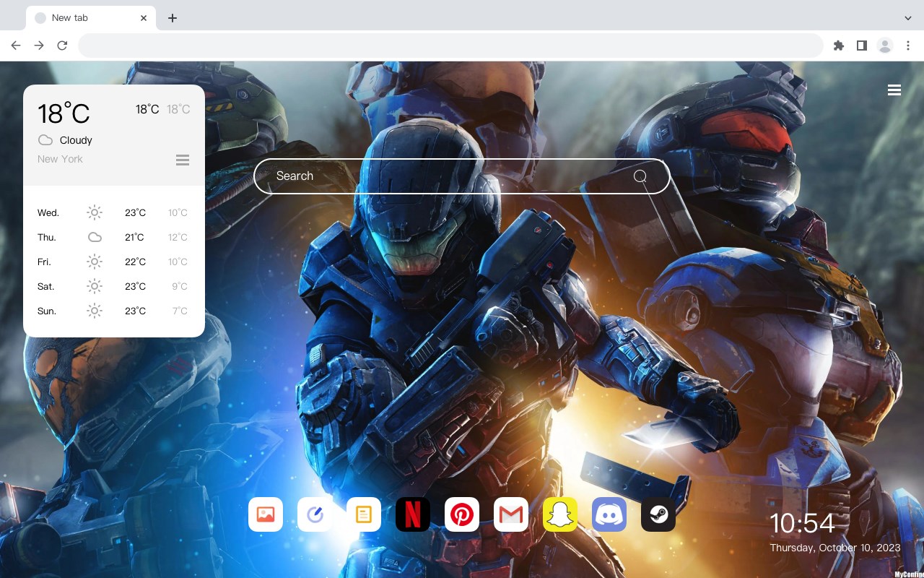
Task: Select the Sat. forecast row
Action: point(114,286)
